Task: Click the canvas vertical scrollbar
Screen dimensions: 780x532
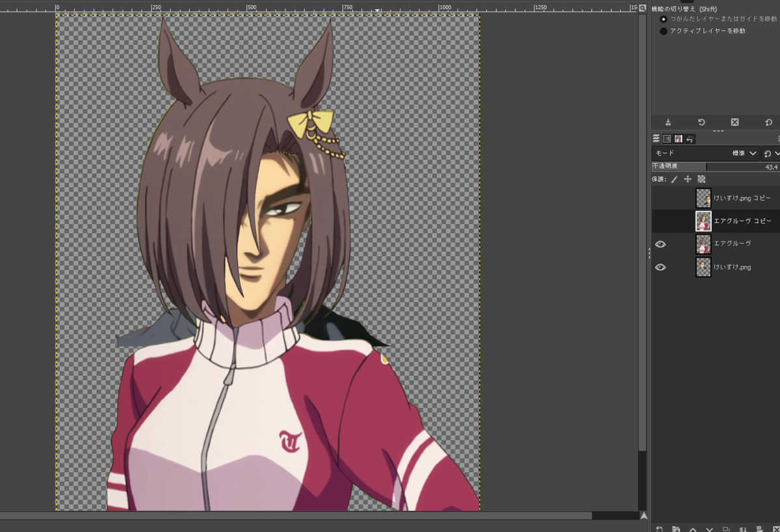Action: pyautogui.click(x=643, y=234)
